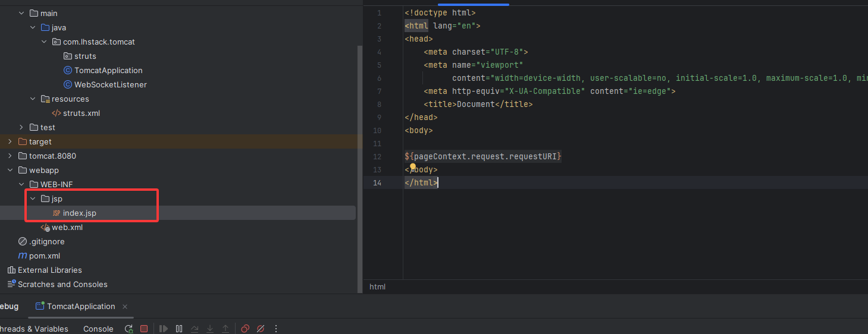Toggle Mute Breakpoints
Screen dimensions: 868x334
tap(261, 329)
